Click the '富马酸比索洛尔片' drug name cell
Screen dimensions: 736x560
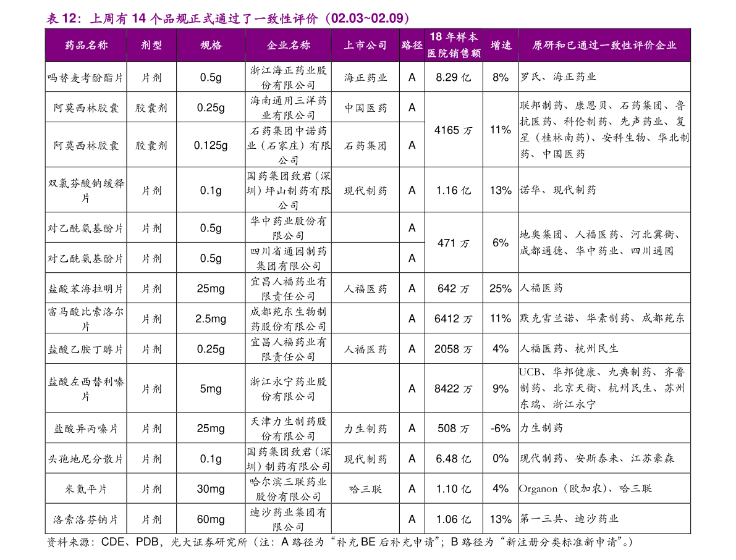tap(85, 319)
